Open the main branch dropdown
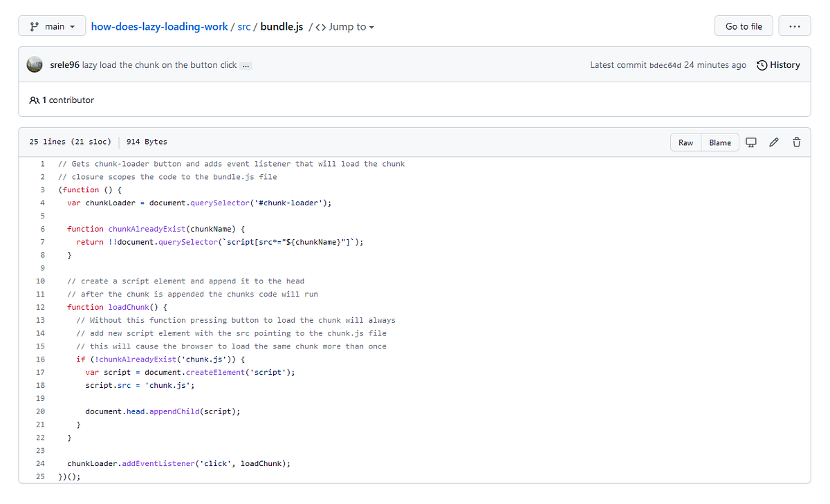The image size is (830, 504). pyautogui.click(x=52, y=25)
